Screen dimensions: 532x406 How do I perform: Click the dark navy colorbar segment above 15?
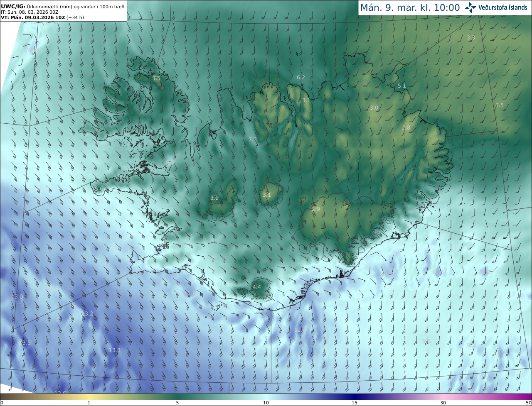pyautogui.click(x=355, y=396)
